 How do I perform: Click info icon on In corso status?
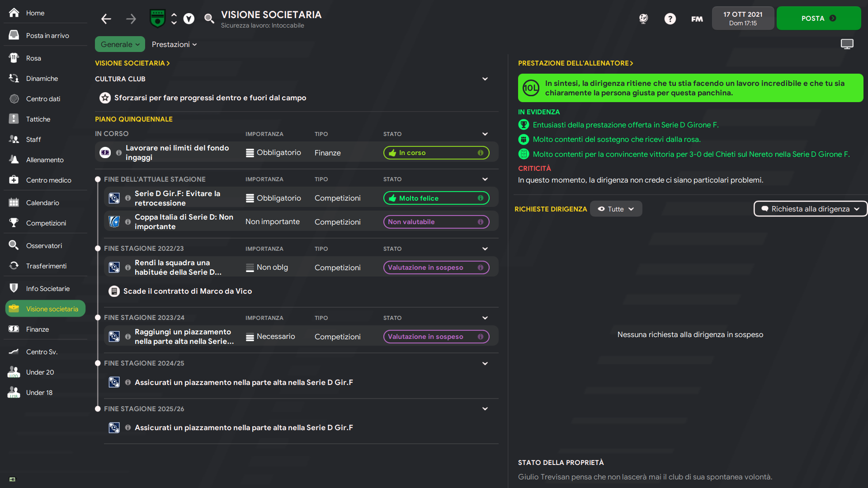tap(481, 153)
